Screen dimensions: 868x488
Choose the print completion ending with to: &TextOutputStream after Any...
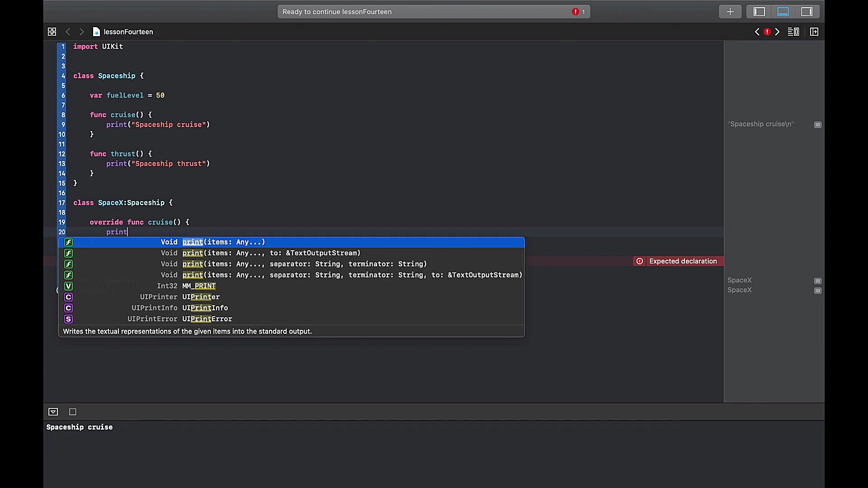(x=291, y=253)
